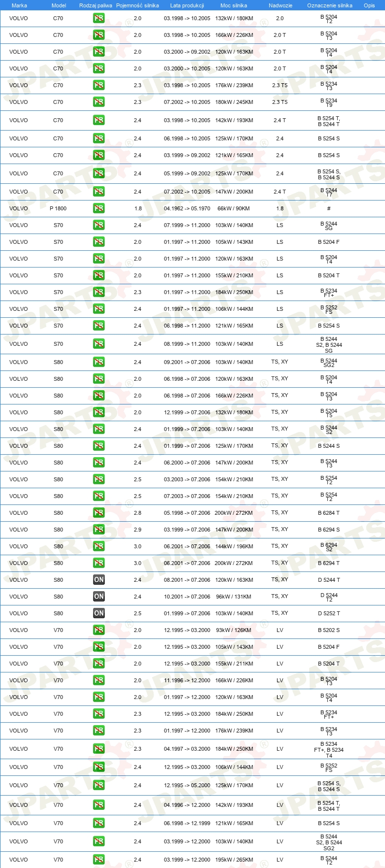Click diesel ON icon in S80 D 5244 T row

pos(99,580)
